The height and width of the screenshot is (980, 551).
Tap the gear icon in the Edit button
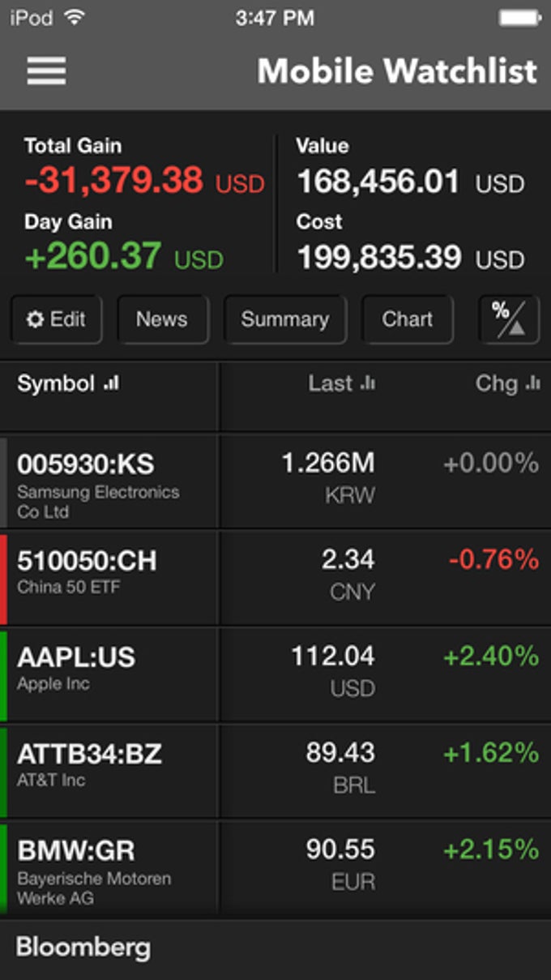coord(35,319)
